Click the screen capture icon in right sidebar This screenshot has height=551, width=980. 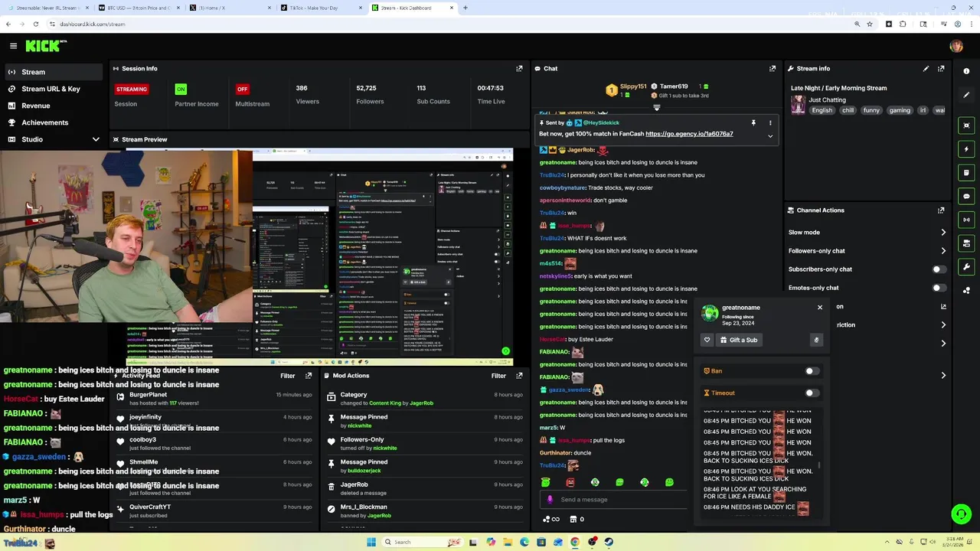click(966, 126)
